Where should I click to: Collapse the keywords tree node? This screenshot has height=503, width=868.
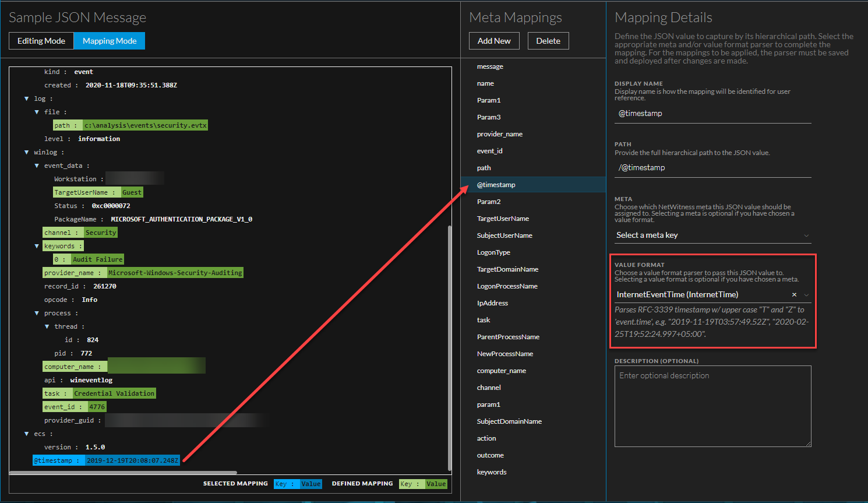(x=37, y=246)
